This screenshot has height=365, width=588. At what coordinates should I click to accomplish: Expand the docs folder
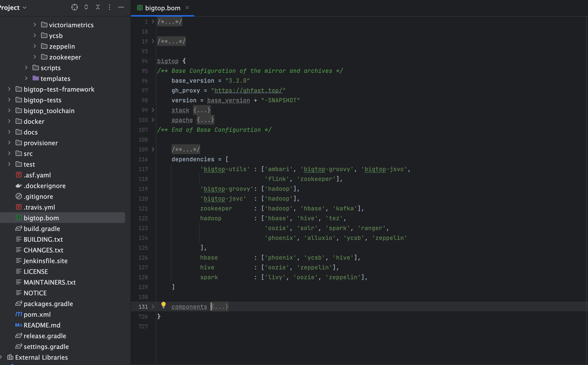(x=9, y=132)
